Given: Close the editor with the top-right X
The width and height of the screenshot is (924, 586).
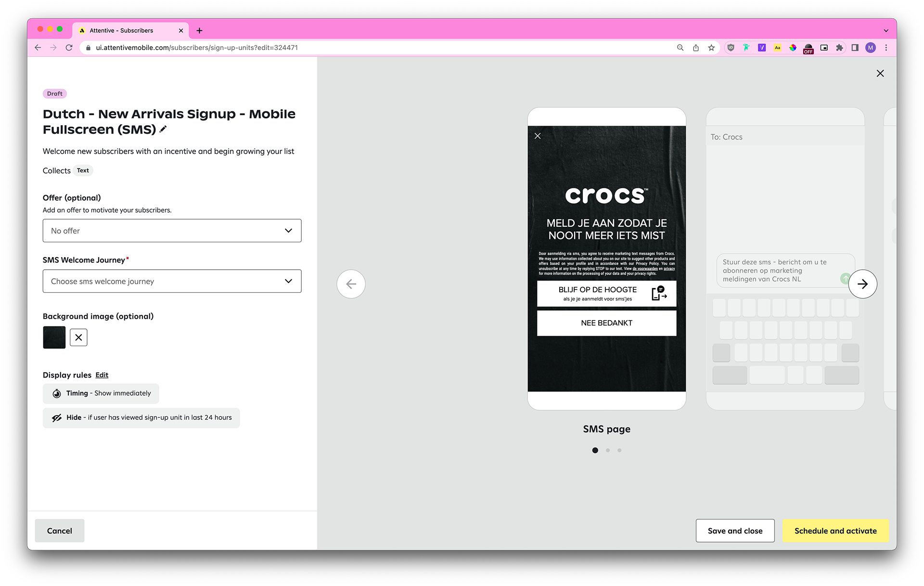Looking at the screenshot, I should click(x=880, y=73).
